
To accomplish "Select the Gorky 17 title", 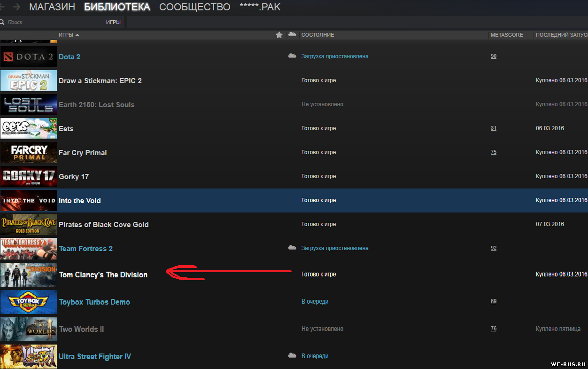I will point(74,176).
